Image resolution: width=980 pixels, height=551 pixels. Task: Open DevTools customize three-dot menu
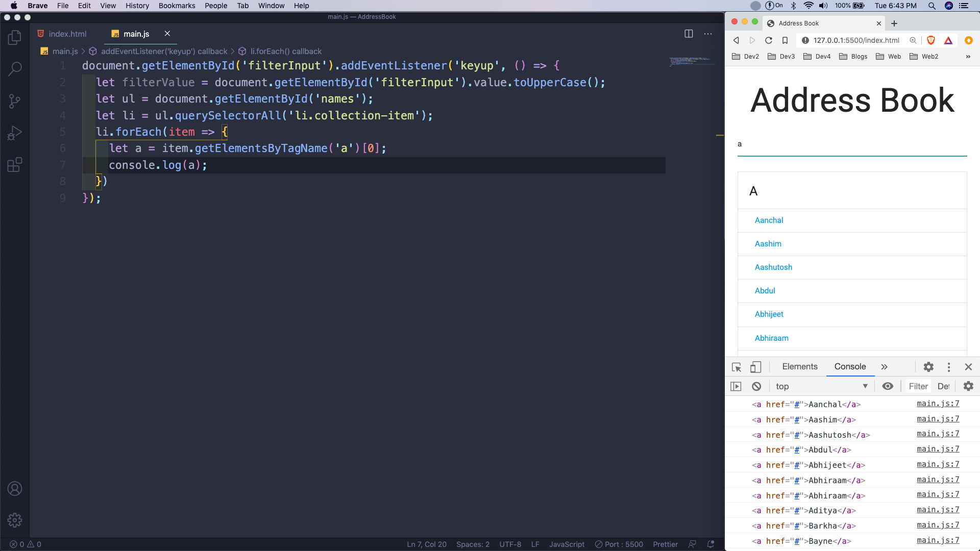click(x=949, y=367)
